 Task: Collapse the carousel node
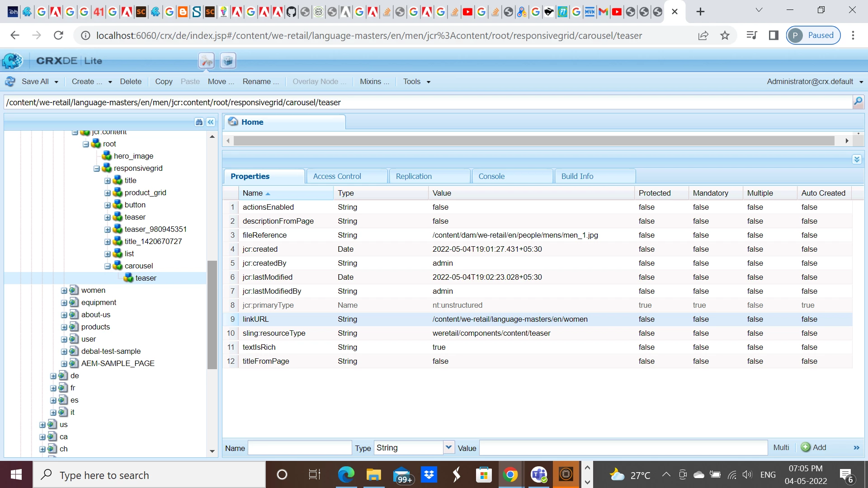[108, 266]
